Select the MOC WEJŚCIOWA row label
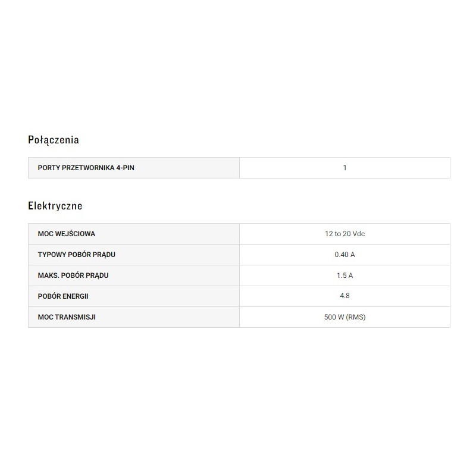Viewport: 476px width, 476px height. [66, 234]
